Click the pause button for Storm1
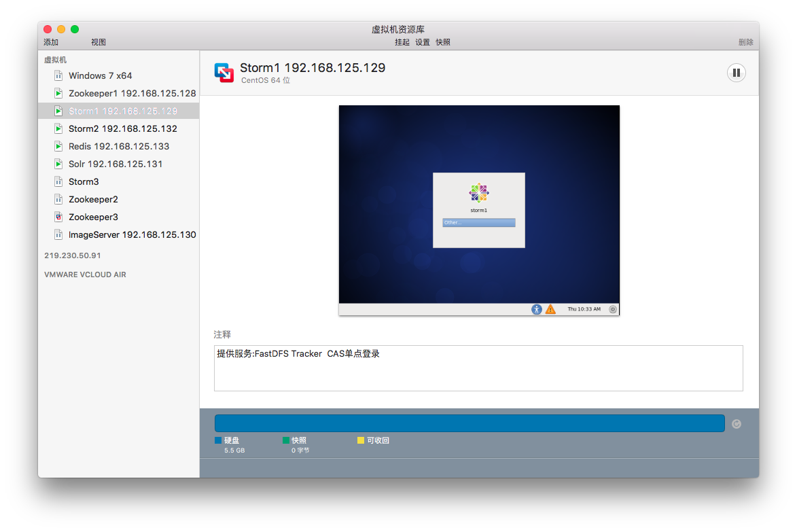 coord(736,73)
